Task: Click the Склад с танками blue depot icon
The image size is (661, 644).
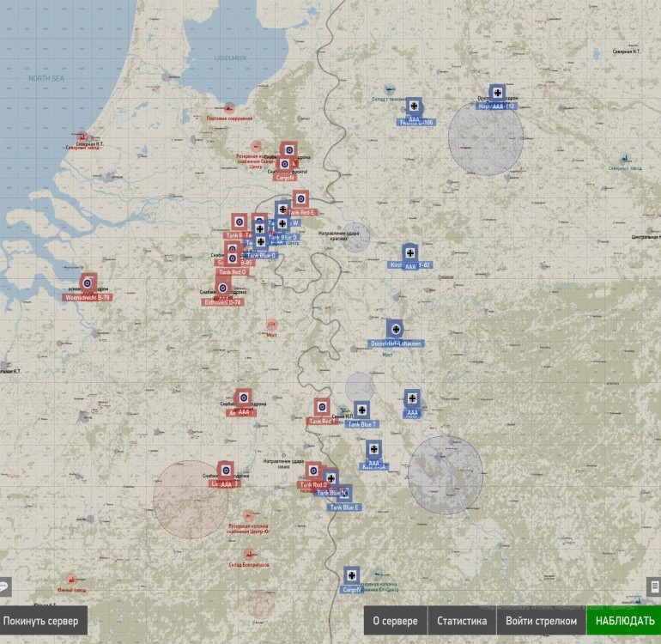Action: click(390, 89)
